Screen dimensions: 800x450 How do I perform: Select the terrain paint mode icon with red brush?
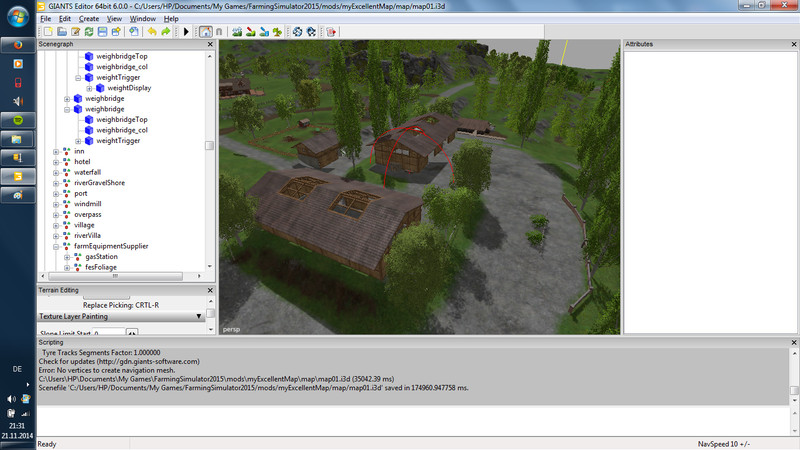[251, 32]
